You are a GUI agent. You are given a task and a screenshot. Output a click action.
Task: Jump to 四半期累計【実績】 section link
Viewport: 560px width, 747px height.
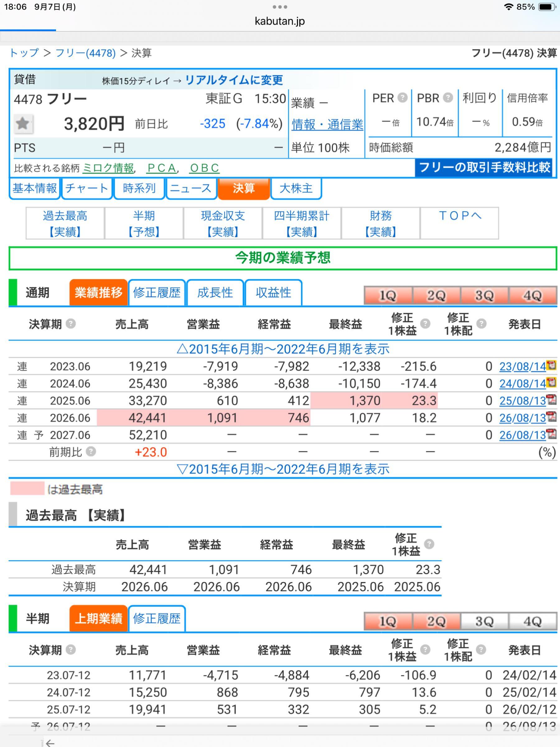pyautogui.click(x=302, y=223)
